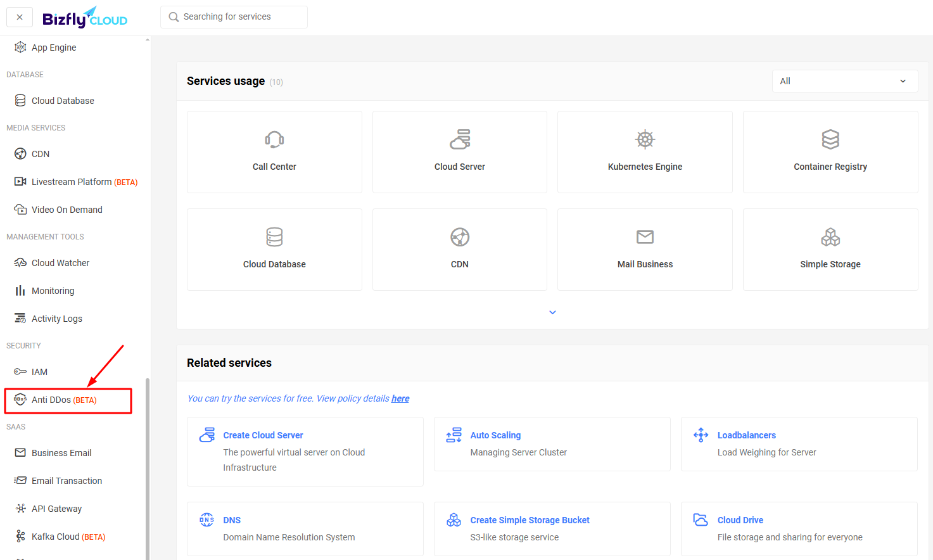The width and height of the screenshot is (933, 560).
Task: Click the Cloud Watcher icon
Action: pos(20,262)
